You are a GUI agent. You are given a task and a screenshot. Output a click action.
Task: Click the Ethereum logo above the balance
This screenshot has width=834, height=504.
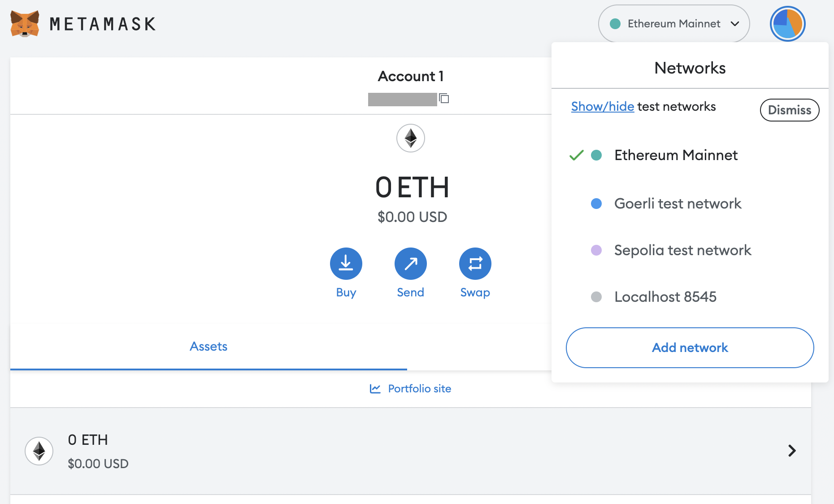(410, 138)
